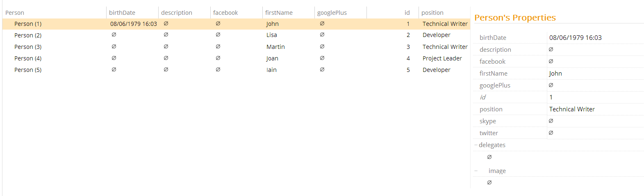Viewport: 644px width, 196px height.
Task: Edit the birthDate property value field
Action: [575, 38]
